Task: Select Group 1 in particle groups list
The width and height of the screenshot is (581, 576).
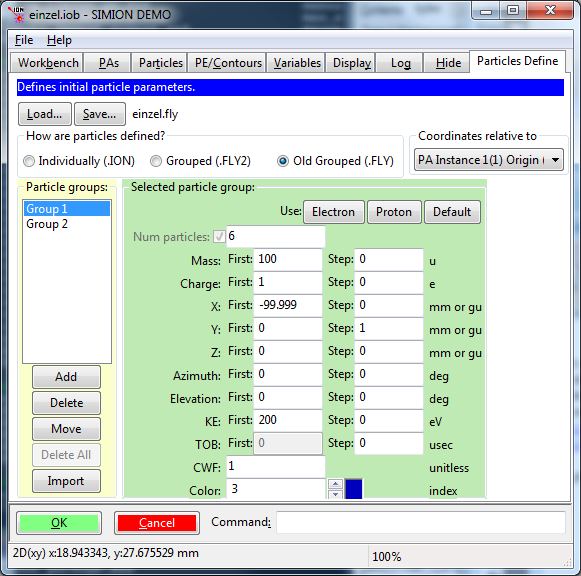Action: [67, 209]
